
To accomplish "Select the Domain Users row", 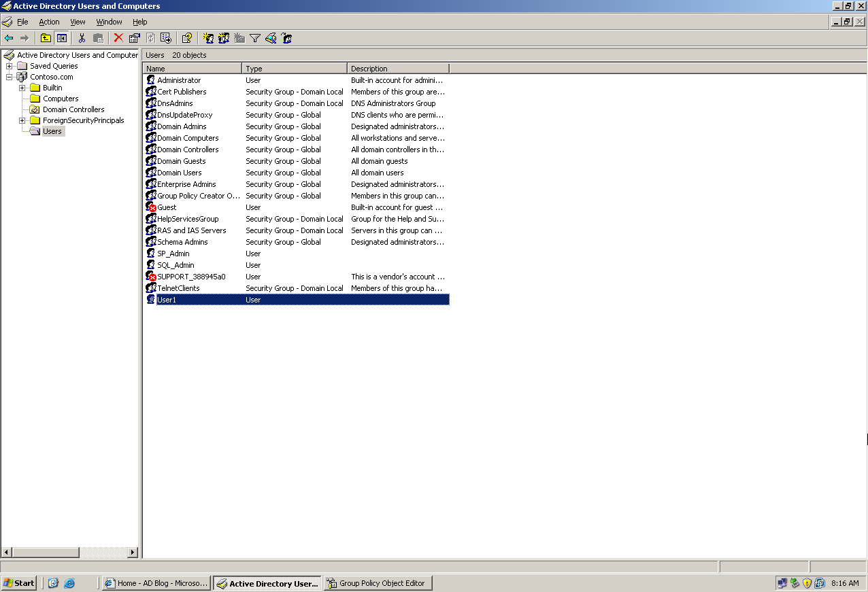I will point(297,173).
